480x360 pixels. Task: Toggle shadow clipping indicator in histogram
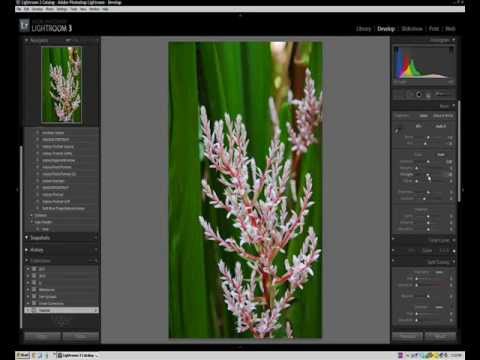point(396,49)
